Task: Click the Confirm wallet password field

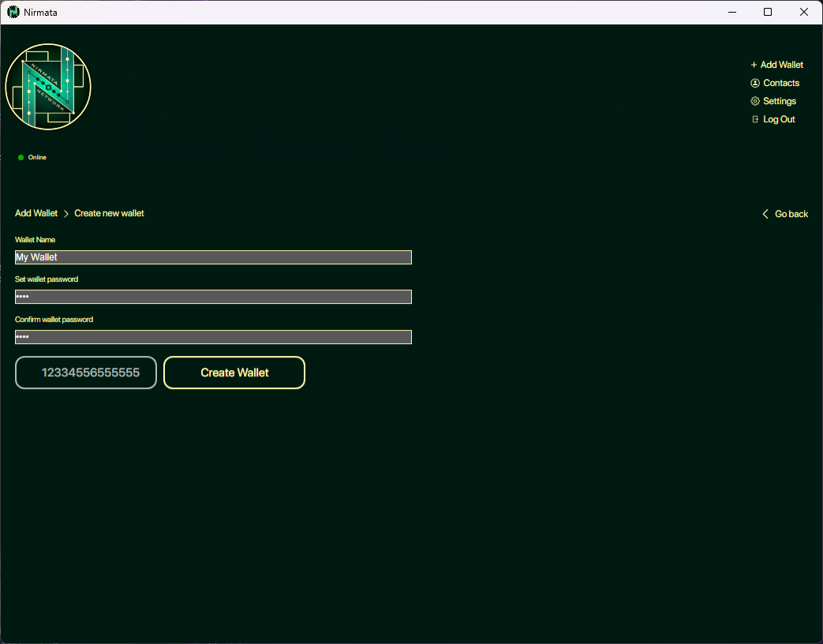Action: tap(213, 336)
